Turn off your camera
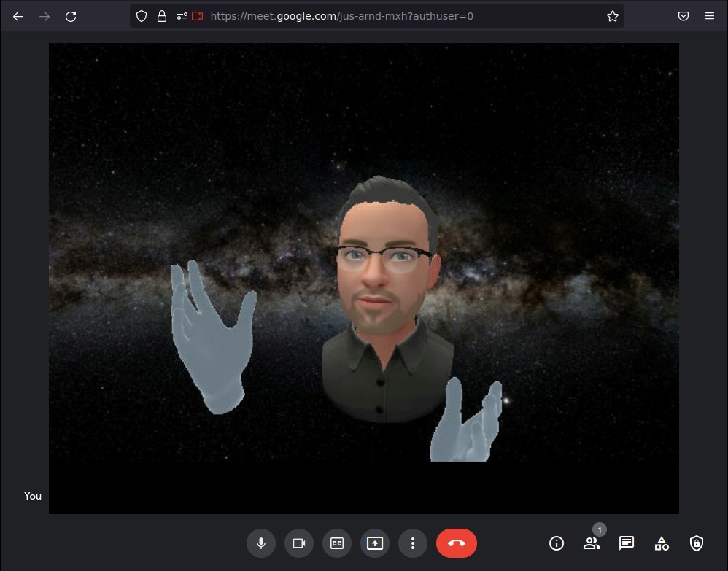Screen dimensions: 728x571 (x=299, y=543)
